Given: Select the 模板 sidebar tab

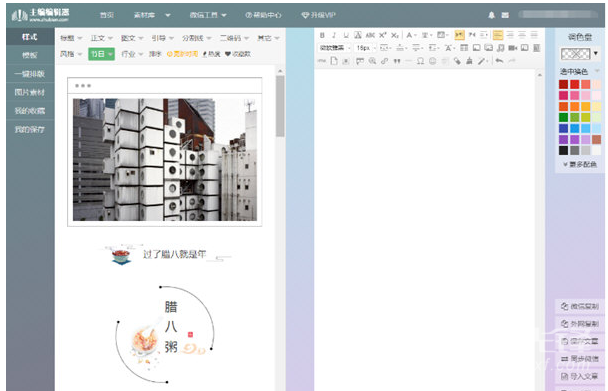Looking at the screenshot, I should [x=30, y=55].
